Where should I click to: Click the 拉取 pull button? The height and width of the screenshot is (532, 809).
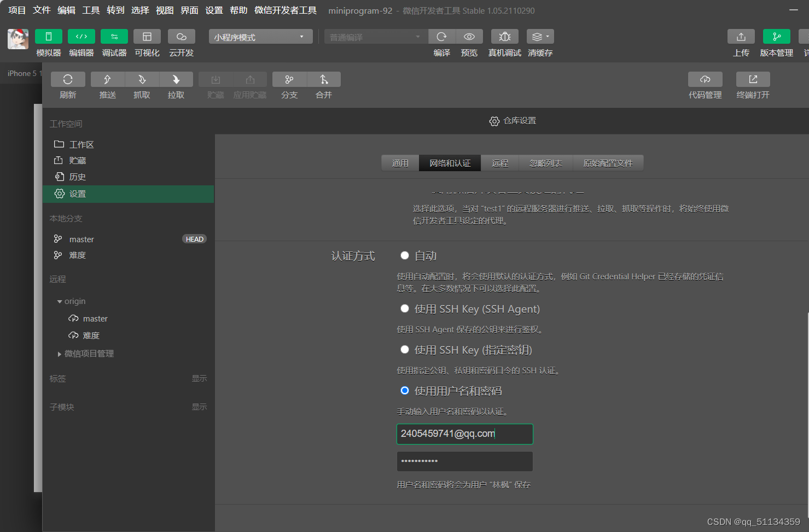(176, 79)
